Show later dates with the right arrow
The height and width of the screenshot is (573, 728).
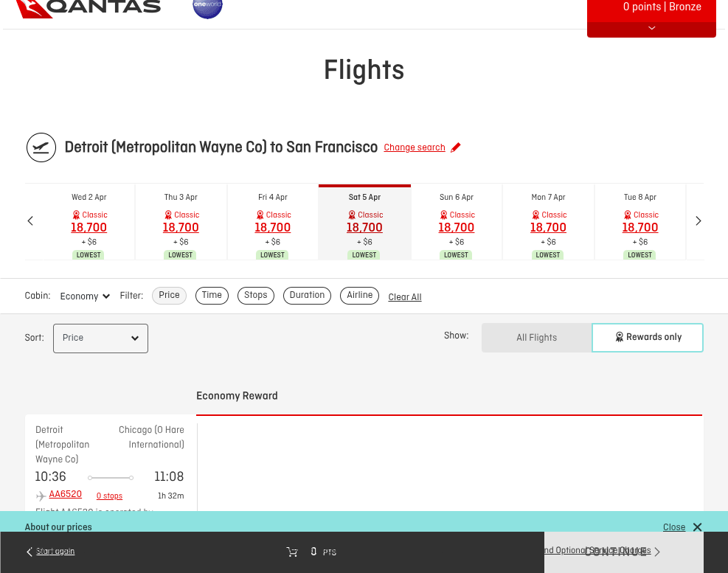coord(698,221)
